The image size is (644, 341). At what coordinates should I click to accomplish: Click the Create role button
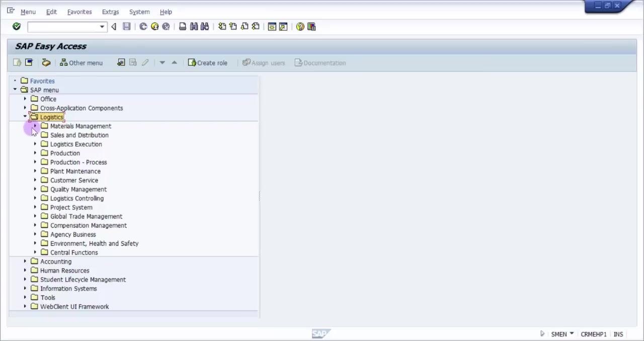click(x=208, y=63)
